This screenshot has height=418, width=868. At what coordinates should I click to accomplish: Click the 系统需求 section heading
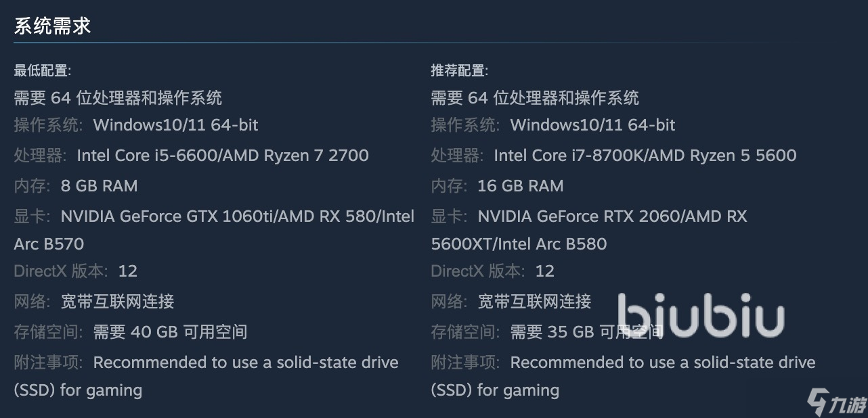[x=52, y=26]
